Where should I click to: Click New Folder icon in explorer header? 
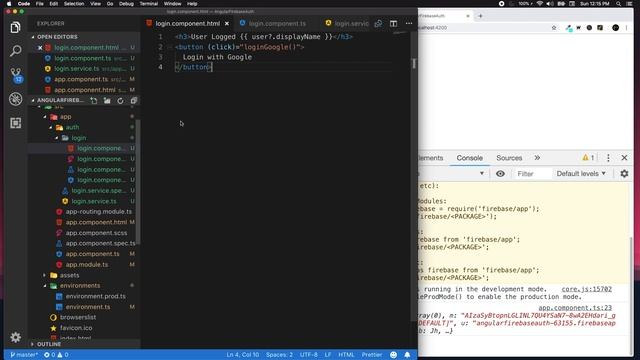[x=107, y=100]
